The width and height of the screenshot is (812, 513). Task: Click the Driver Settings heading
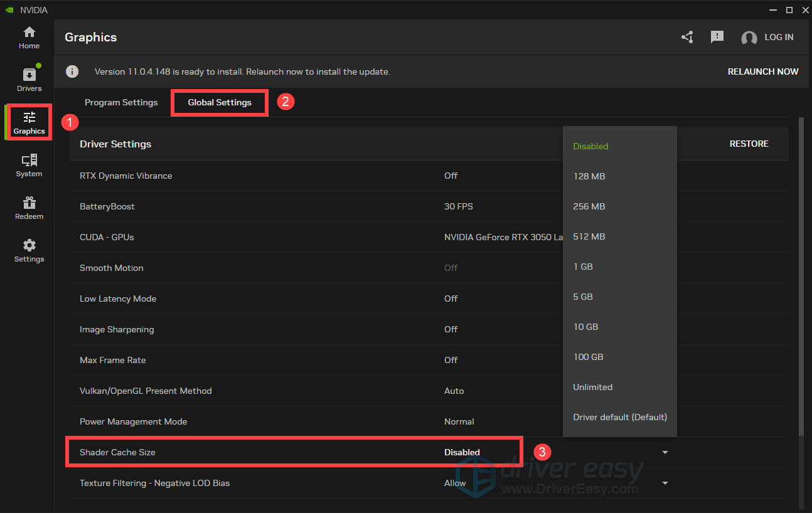[115, 144]
